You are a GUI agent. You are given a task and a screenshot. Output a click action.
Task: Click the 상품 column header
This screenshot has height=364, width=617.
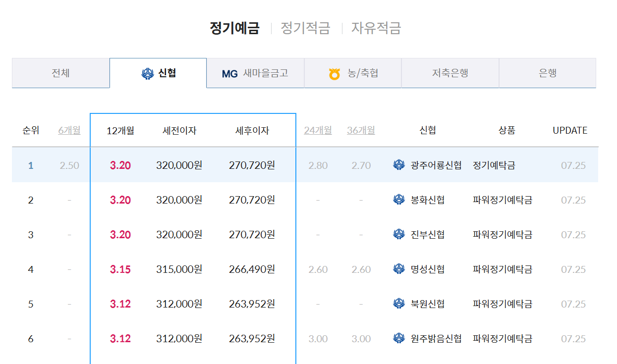click(507, 131)
